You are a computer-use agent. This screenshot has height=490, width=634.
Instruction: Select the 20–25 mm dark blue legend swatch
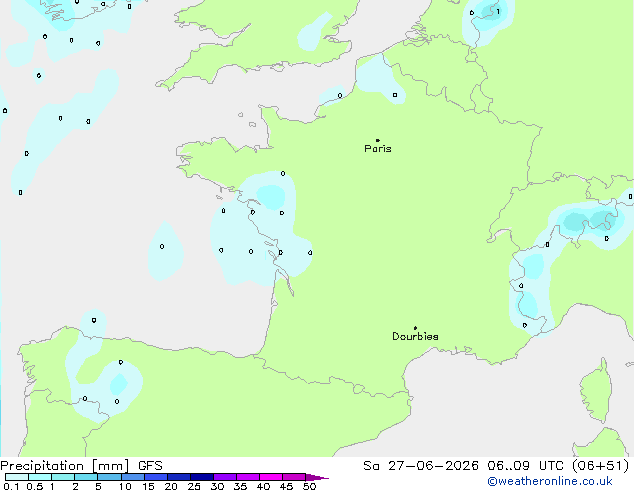click(178, 477)
